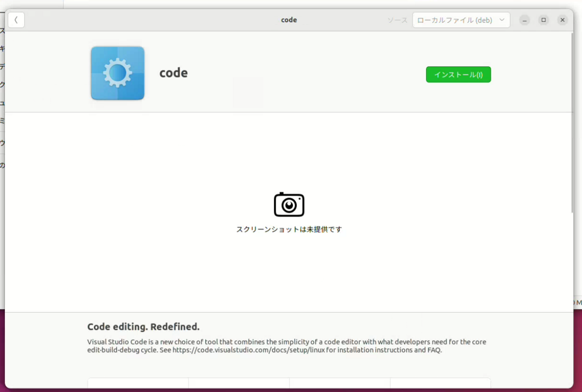
Task: Go back using the header back arrow
Action: pyautogui.click(x=16, y=20)
